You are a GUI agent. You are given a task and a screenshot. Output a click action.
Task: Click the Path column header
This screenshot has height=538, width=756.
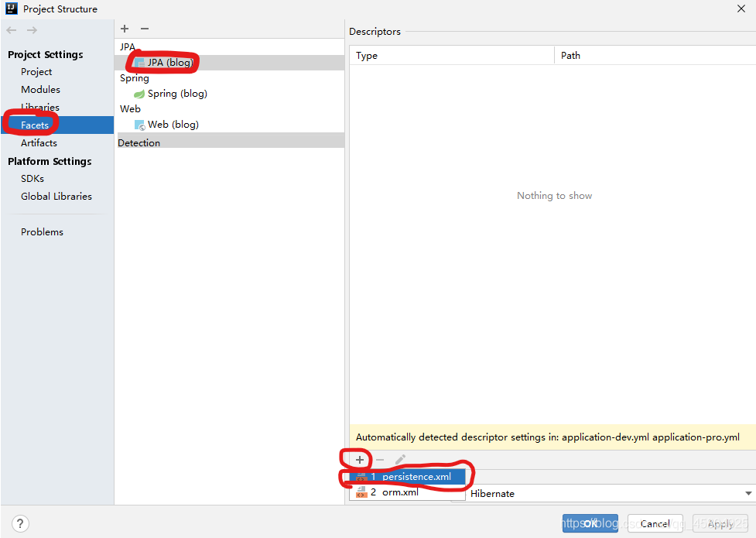click(x=570, y=56)
